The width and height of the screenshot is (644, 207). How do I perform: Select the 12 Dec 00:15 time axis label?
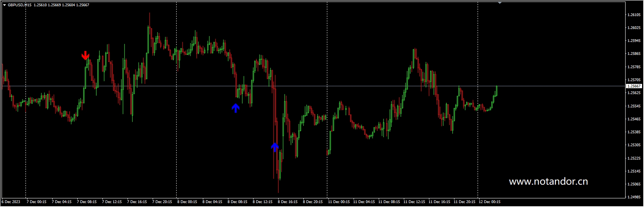[x=489, y=202]
